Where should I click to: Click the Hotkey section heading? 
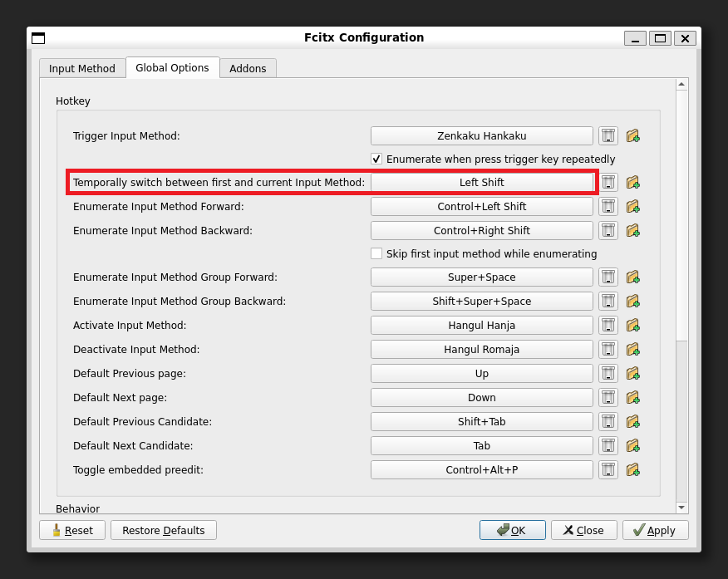tap(73, 101)
